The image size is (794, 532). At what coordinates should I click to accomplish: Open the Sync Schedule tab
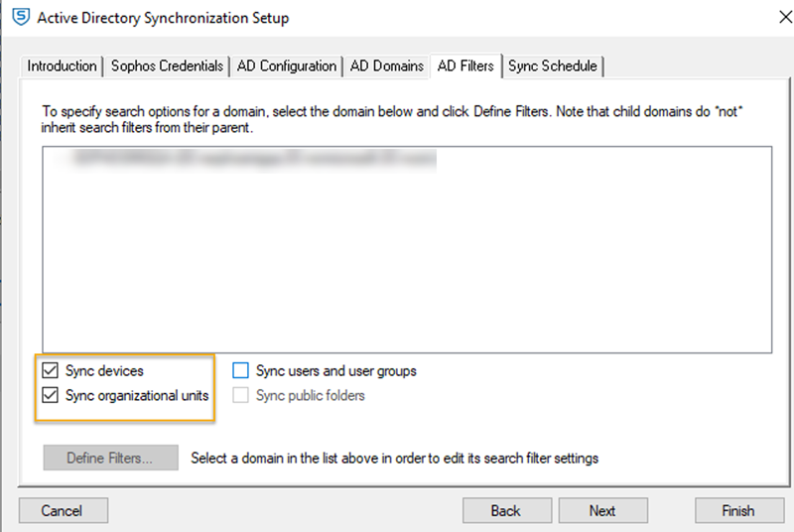click(x=553, y=66)
